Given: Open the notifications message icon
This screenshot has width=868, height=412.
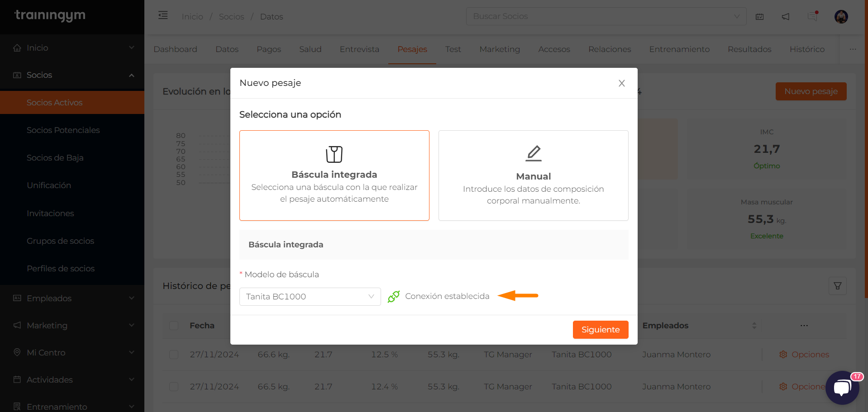Looking at the screenshot, I should pos(813,16).
